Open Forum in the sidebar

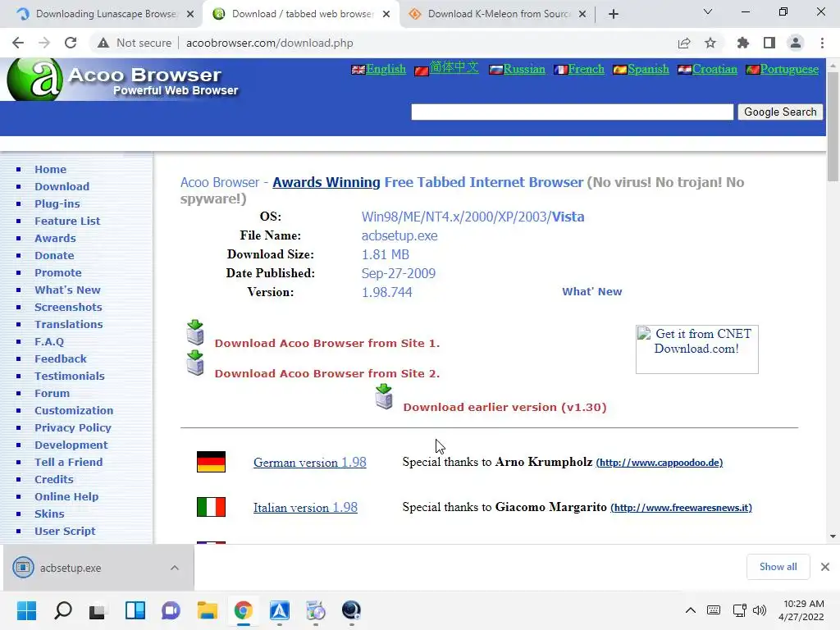coord(52,393)
